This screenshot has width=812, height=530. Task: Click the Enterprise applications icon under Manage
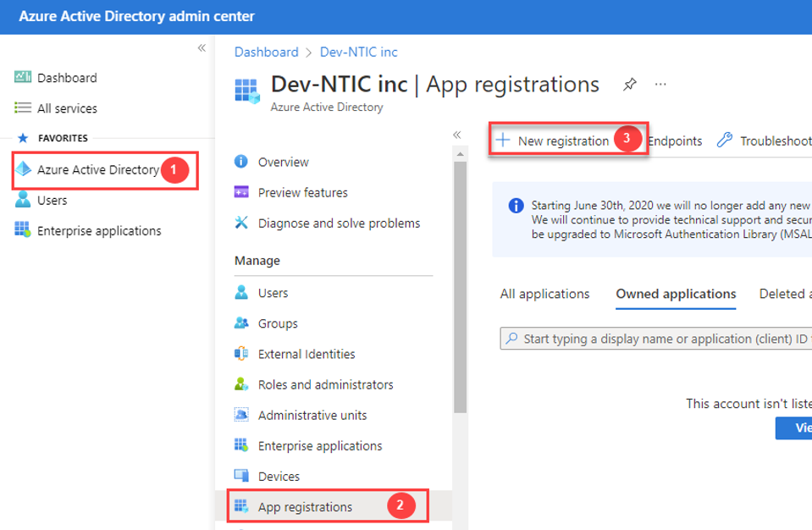tap(241, 445)
